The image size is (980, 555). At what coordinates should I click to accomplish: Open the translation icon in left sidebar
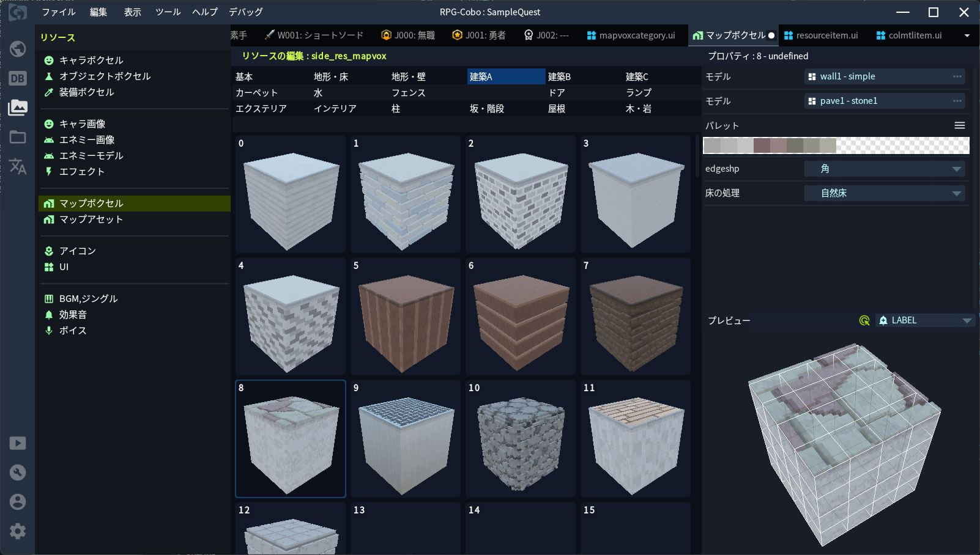(x=18, y=166)
